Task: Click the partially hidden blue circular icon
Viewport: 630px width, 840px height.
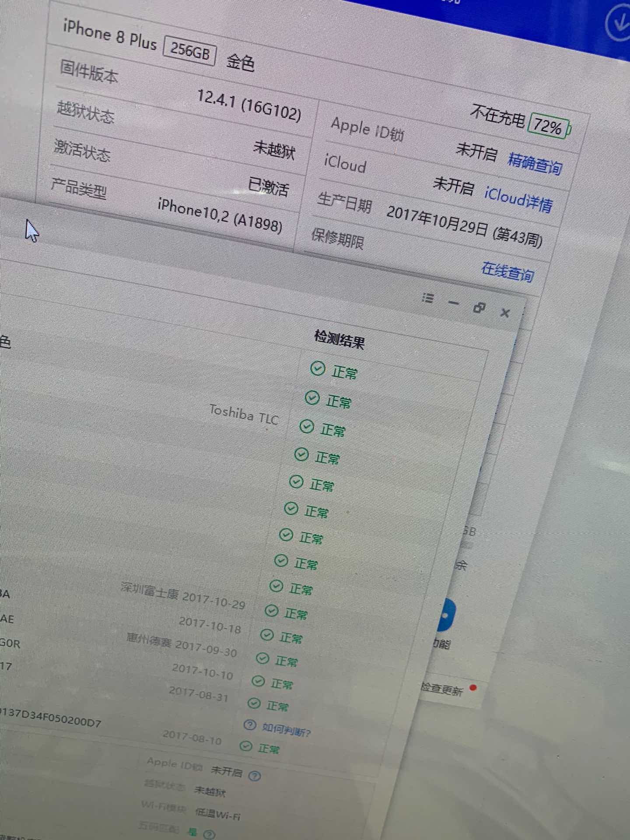Action: coord(446,616)
